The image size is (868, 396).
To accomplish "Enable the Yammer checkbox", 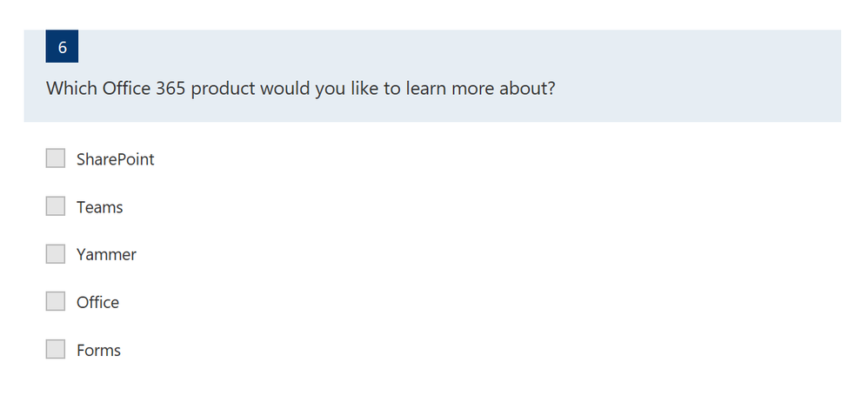I will (56, 253).
